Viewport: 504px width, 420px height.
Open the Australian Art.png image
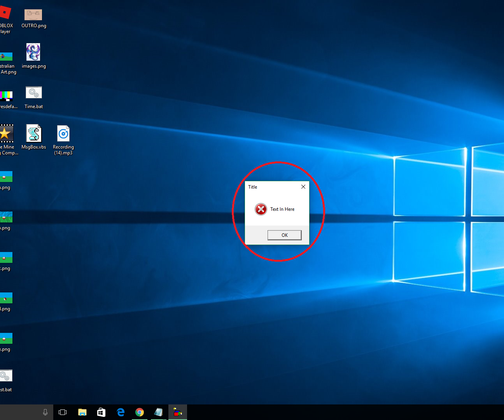(7, 56)
